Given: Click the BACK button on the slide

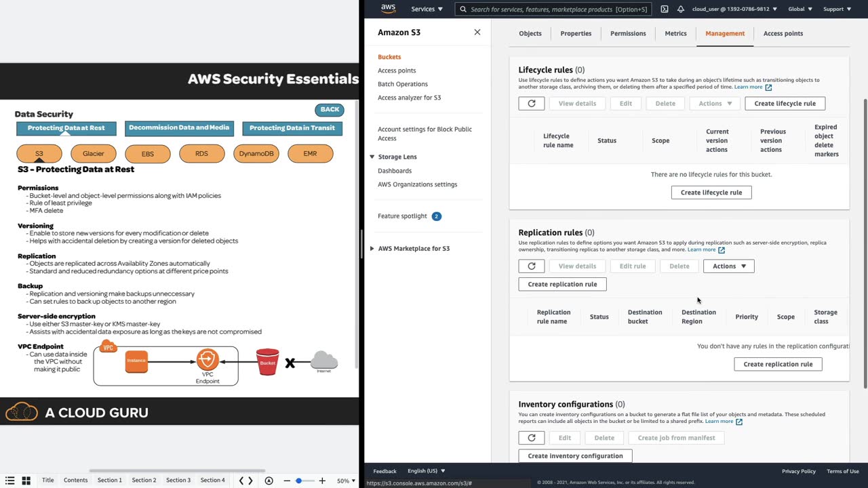Looking at the screenshot, I should [330, 109].
